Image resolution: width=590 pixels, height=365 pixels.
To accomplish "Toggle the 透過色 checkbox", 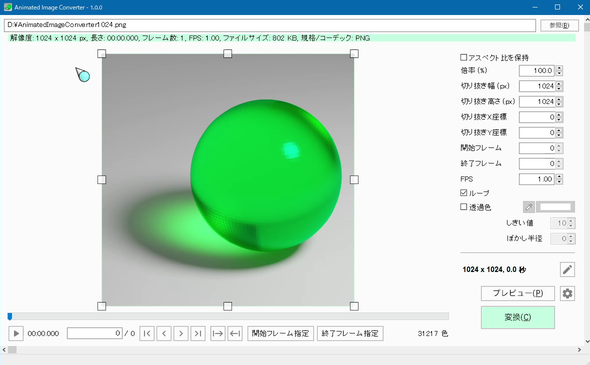I will coord(464,207).
